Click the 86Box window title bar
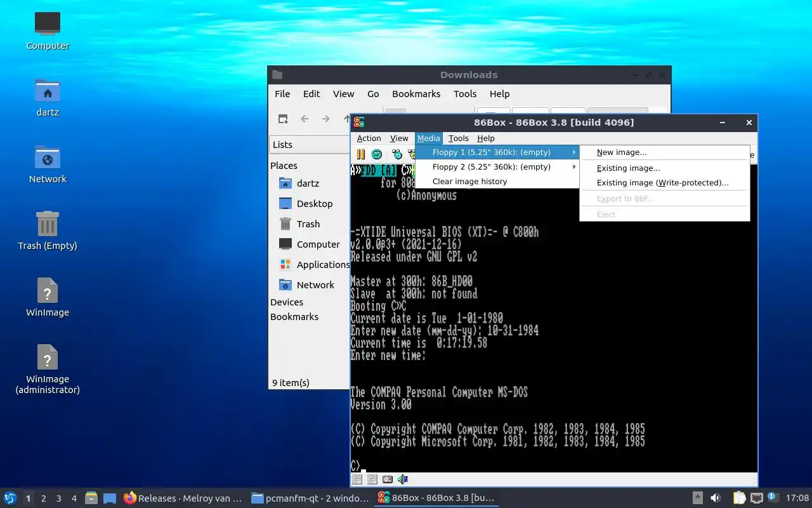The width and height of the screenshot is (812, 508). [x=554, y=123]
